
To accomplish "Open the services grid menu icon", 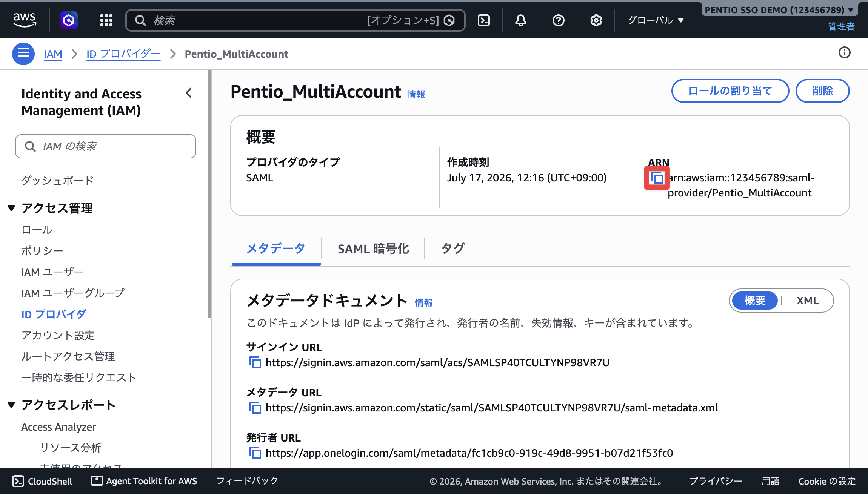I will tap(106, 20).
